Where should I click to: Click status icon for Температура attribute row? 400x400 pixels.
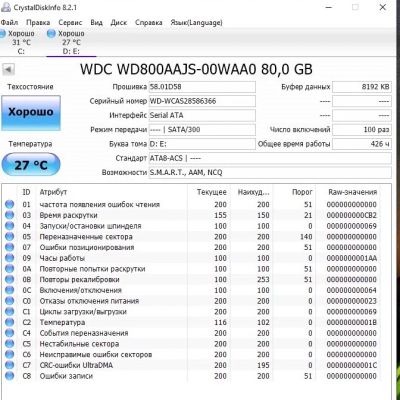point(10,322)
